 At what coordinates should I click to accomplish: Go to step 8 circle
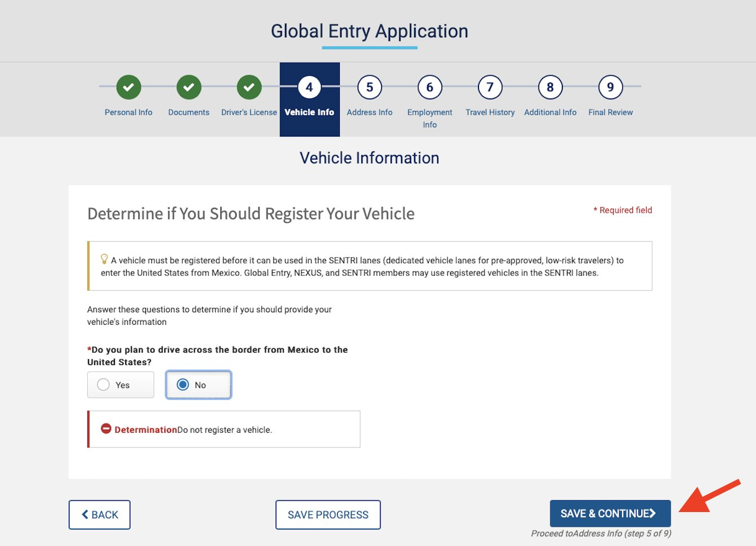550,87
